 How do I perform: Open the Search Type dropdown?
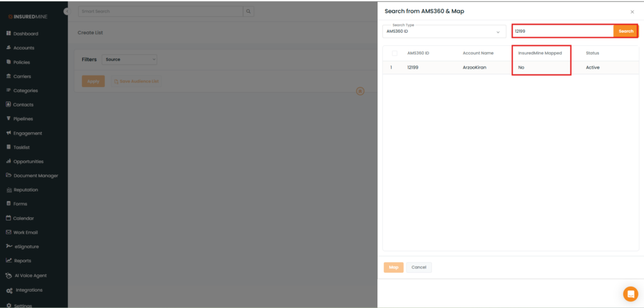coord(445,31)
